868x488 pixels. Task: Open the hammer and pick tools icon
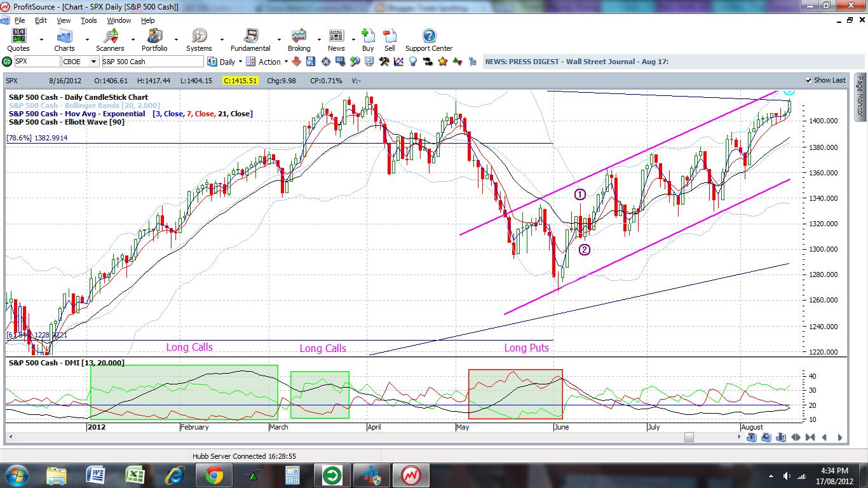(384, 62)
